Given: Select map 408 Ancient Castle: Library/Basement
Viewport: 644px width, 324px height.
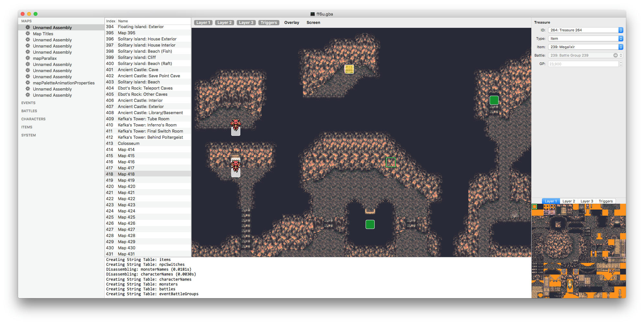Looking at the screenshot, I should coord(148,113).
